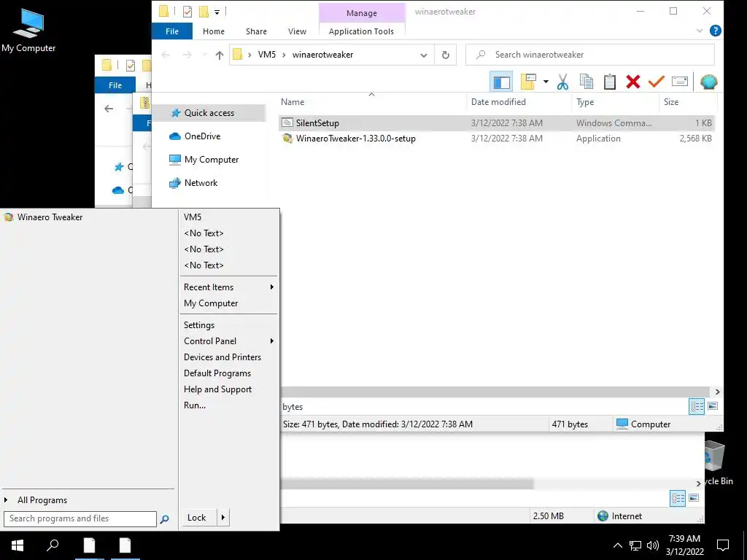This screenshot has width=747, height=560.
Task: Click New Folder icon in title bar
Action: [x=204, y=12]
